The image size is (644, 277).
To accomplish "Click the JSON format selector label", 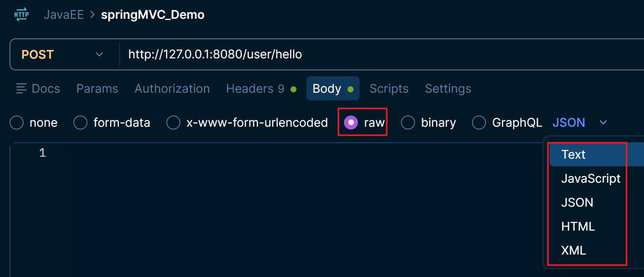I will (x=569, y=122).
